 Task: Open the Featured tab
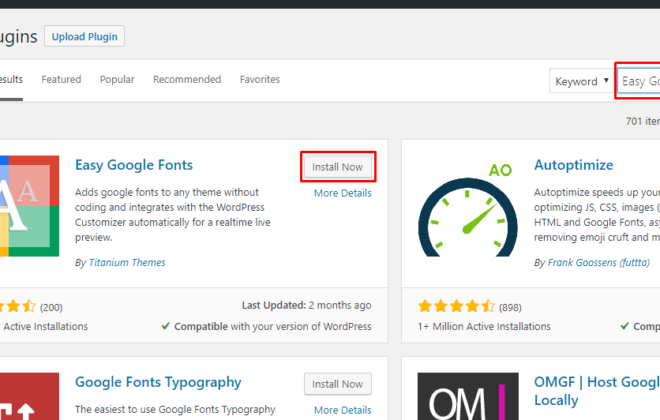[61, 79]
